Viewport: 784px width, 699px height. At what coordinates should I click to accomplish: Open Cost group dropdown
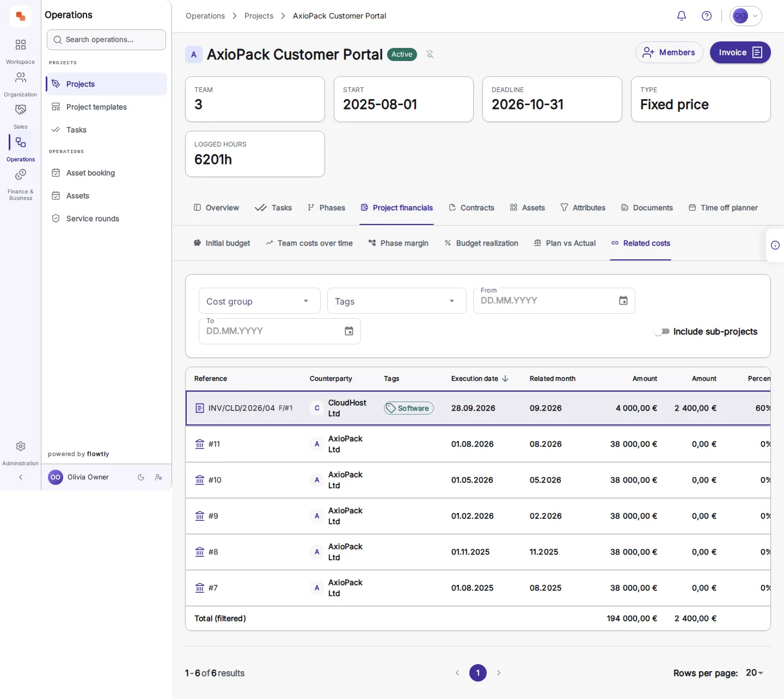pos(260,301)
